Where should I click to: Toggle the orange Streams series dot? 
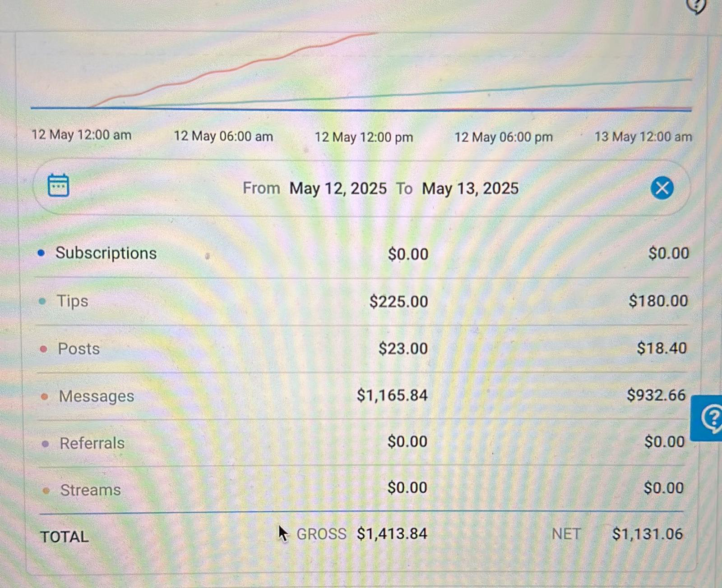(x=46, y=491)
